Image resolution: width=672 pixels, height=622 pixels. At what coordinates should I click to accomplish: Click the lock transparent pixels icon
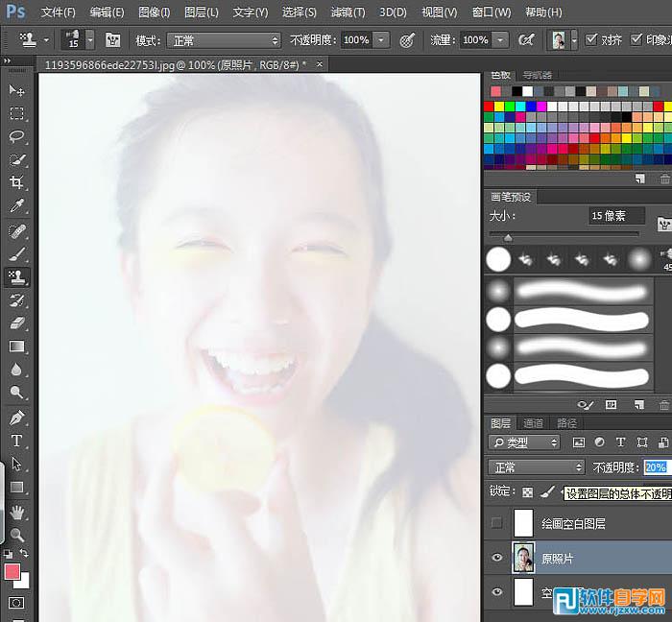(x=527, y=491)
